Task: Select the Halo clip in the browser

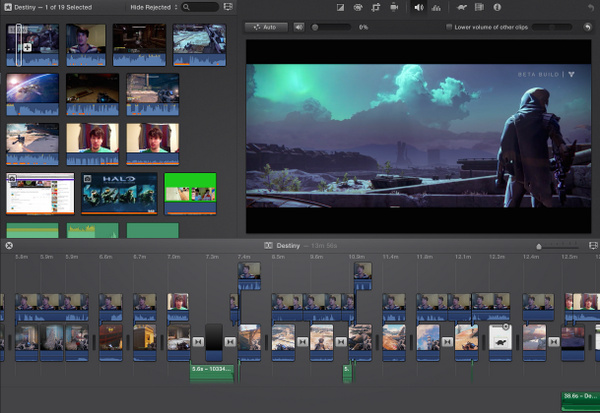Action: (x=119, y=193)
